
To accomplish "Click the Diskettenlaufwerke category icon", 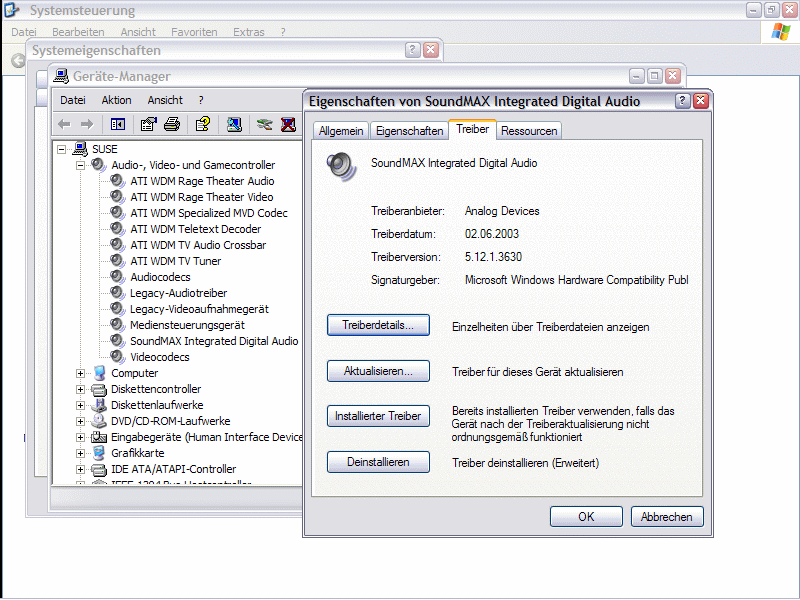I will pos(98,406).
